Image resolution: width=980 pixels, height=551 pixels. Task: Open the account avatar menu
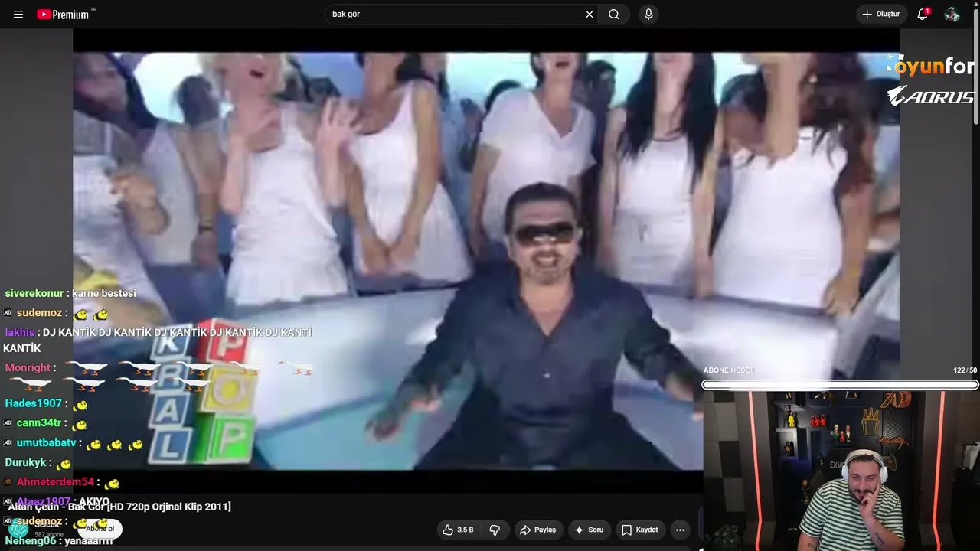point(952,15)
